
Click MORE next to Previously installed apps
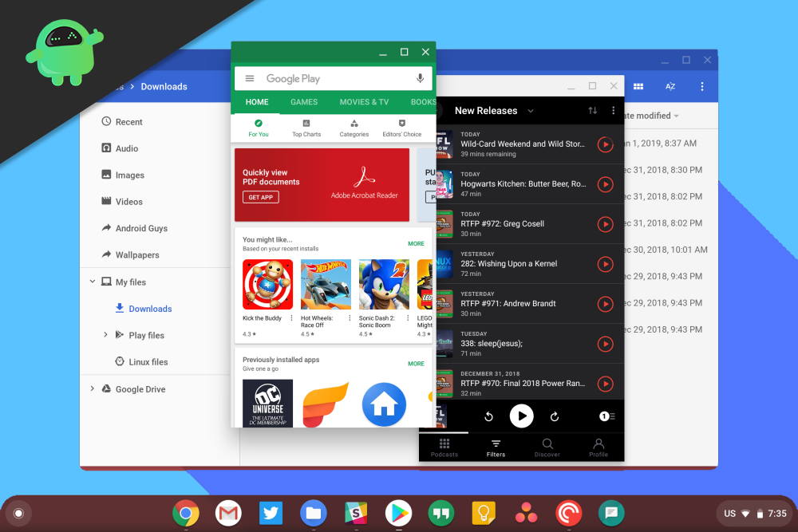point(416,364)
